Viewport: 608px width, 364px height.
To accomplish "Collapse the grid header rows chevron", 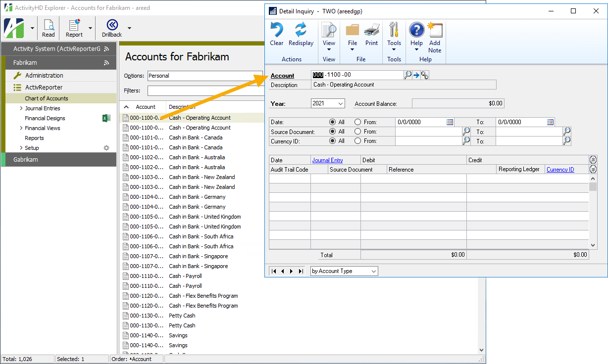I will [x=593, y=160].
